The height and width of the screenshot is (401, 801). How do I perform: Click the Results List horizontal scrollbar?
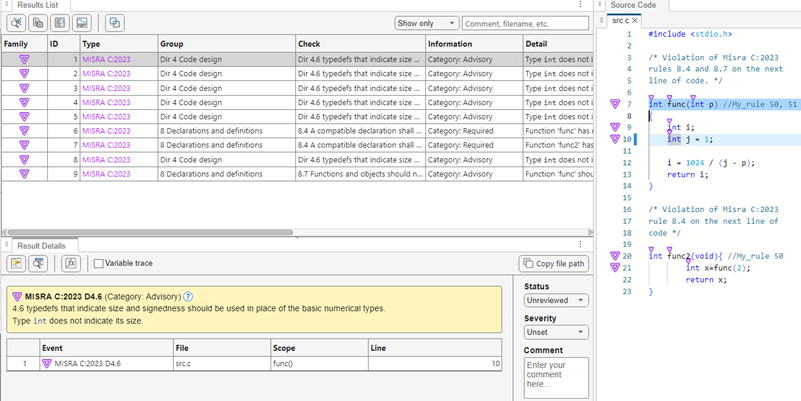[x=150, y=232]
